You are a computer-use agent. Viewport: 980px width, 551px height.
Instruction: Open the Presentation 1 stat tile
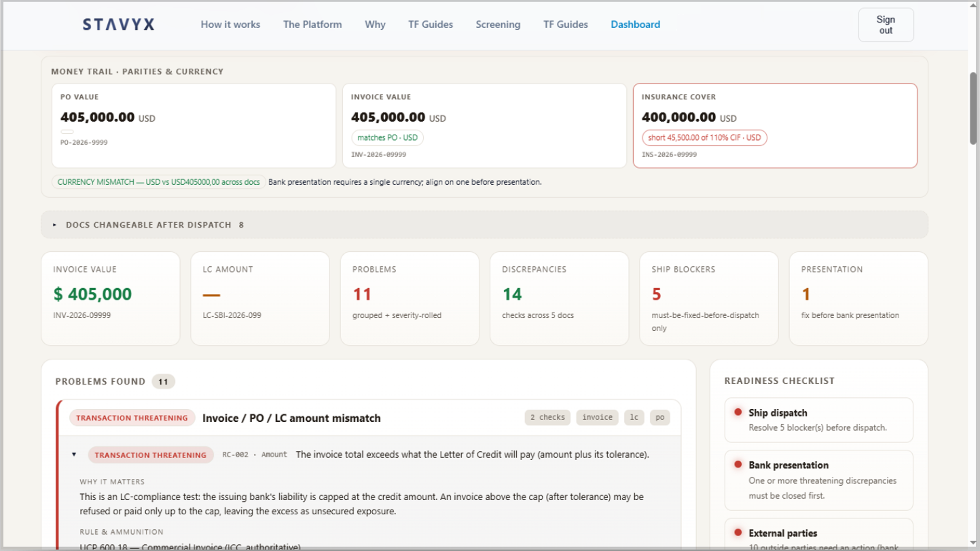pyautogui.click(x=859, y=299)
